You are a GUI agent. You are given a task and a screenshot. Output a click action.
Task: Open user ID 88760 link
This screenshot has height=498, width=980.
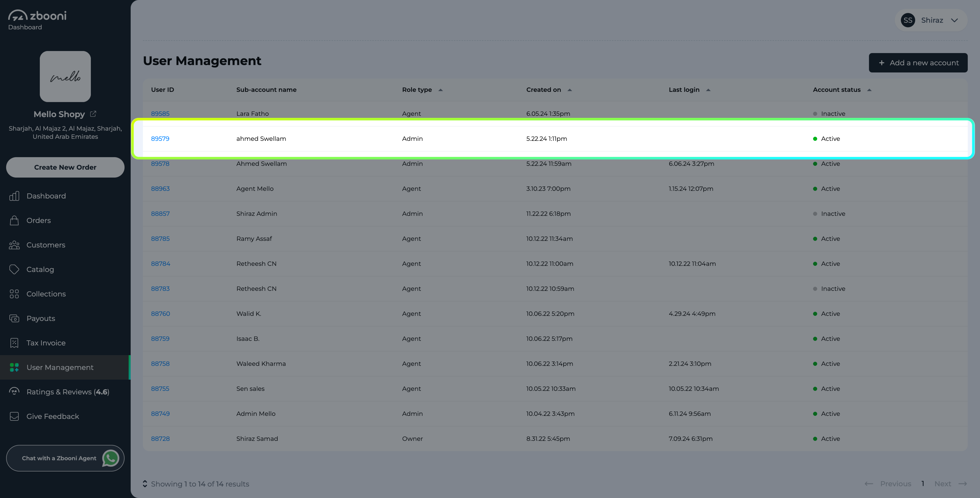coord(161,313)
